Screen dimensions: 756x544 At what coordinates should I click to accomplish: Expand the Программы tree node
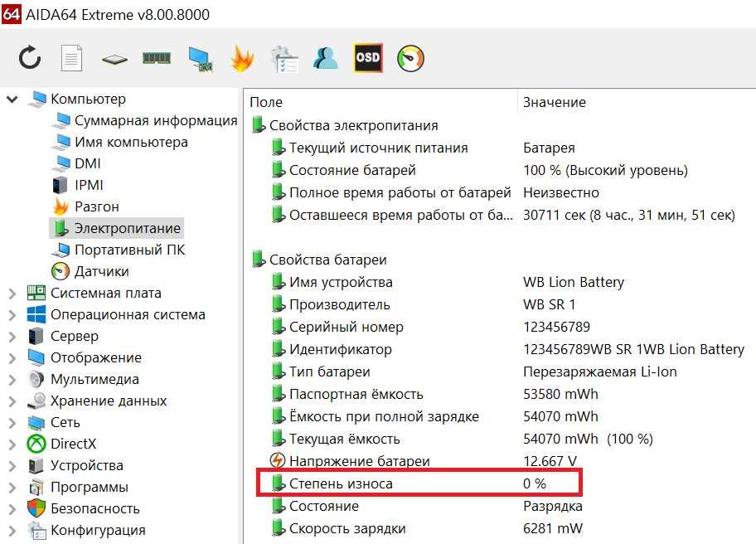(12, 487)
